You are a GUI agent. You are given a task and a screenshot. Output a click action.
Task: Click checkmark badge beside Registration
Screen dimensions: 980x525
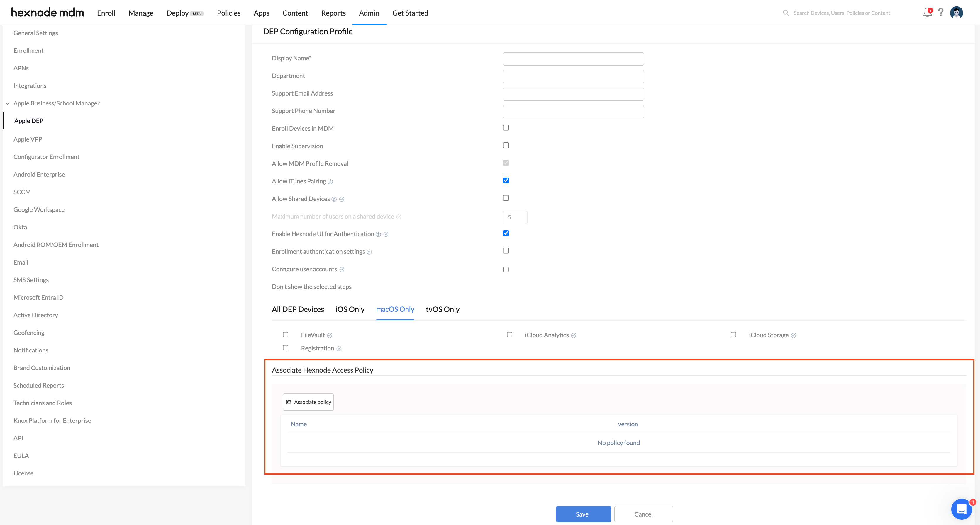[x=339, y=349]
